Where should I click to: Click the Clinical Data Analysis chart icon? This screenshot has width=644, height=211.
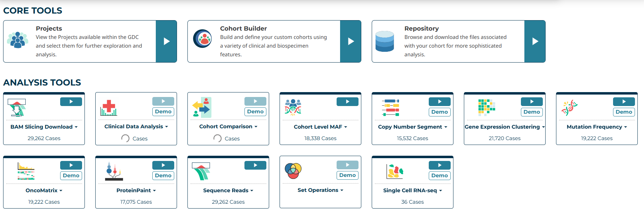coord(108,108)
